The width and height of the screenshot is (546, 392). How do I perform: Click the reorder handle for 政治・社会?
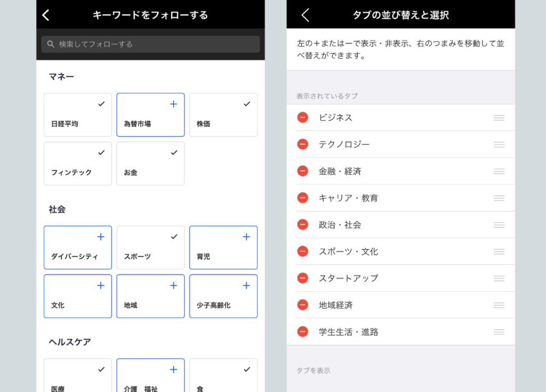pyautogui.click(x=499, y=225)
